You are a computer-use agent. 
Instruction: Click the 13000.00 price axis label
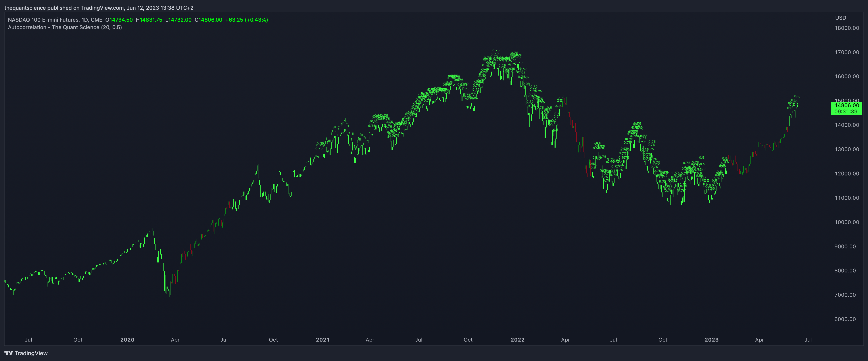[847, 149]
